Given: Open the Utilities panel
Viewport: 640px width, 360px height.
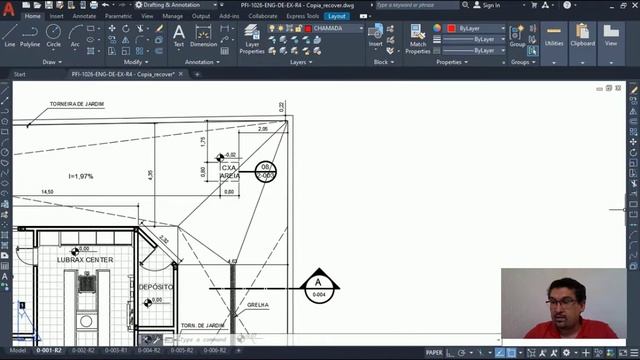Looking at the screenshot, I should coord(553,43).
